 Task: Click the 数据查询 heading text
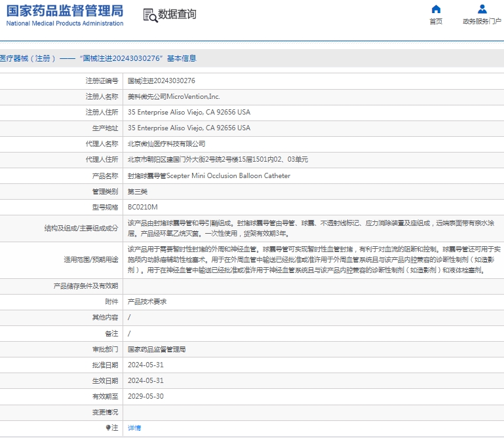[177, 14]
